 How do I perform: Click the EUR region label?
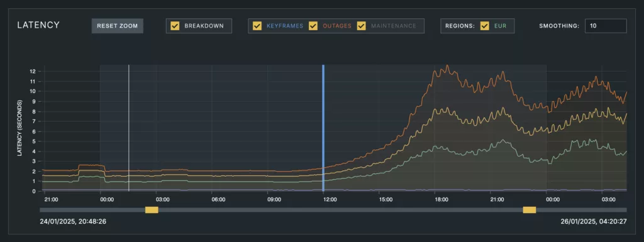tap(500, 26)
